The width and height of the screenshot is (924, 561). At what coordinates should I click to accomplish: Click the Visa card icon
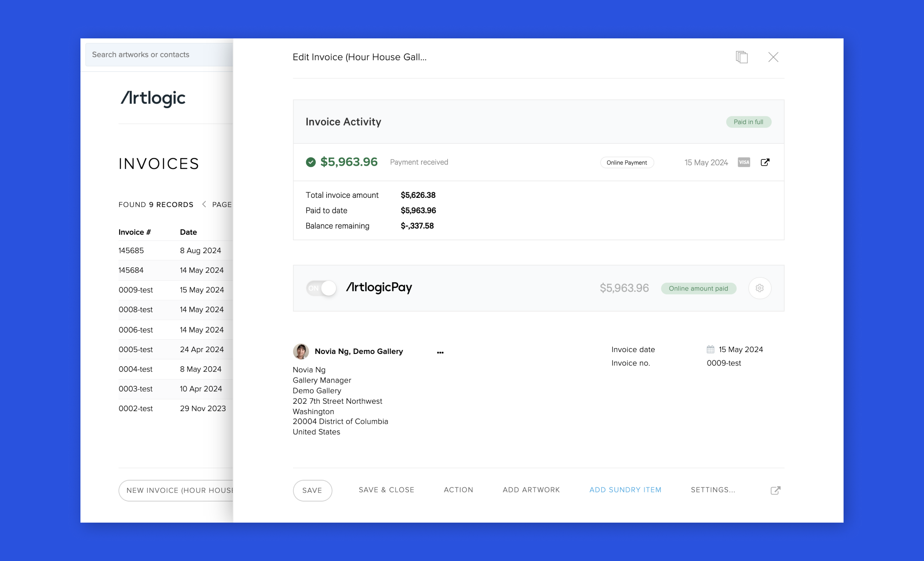(x=744, y=162)
